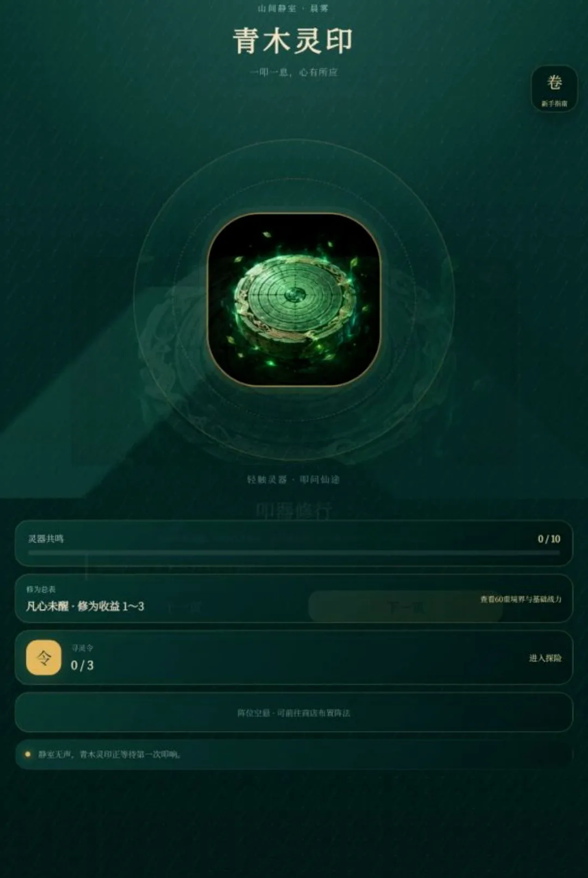Tap the green jade seal artifact
The width and height of the screenshot is (588, 878).
(294, 299)
